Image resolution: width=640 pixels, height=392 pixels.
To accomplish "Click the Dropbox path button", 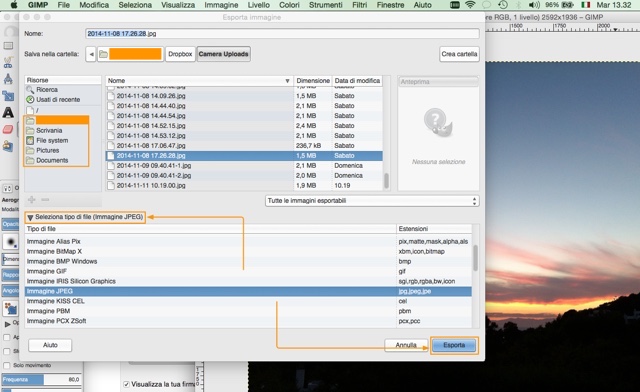I will pyautogui.click(x=180, y=54).
